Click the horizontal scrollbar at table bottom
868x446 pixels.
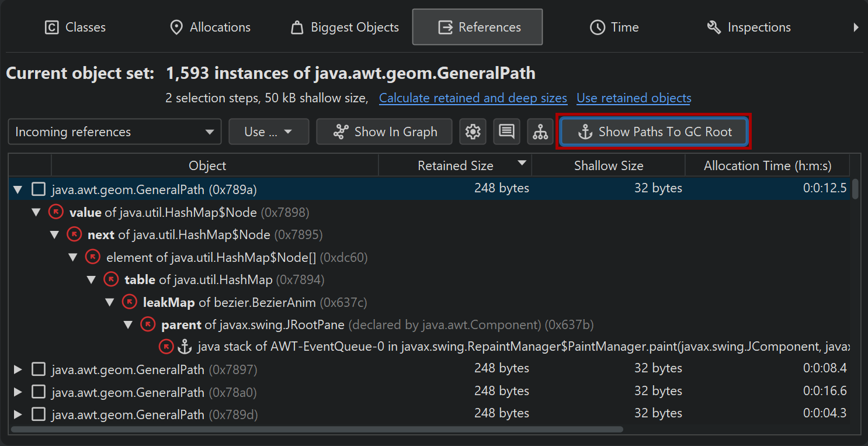coord(315,429)
